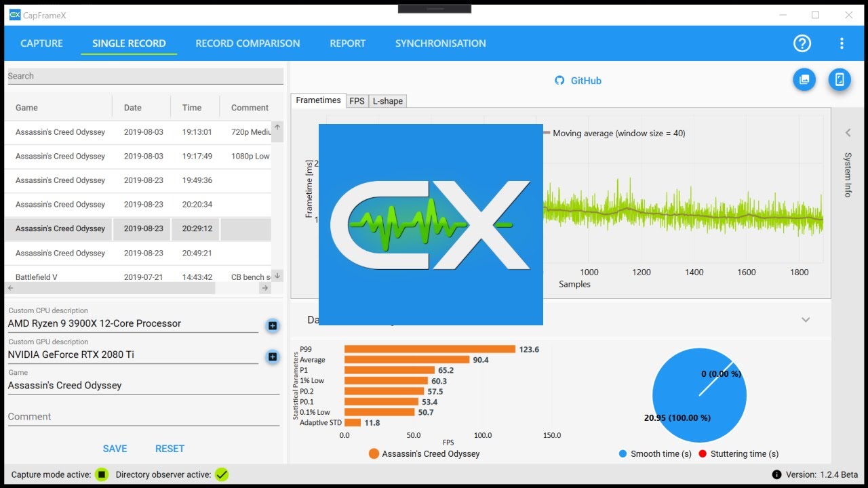Click the RESET button
This screenshot has width=868, height=488.
tap(170, 449)
